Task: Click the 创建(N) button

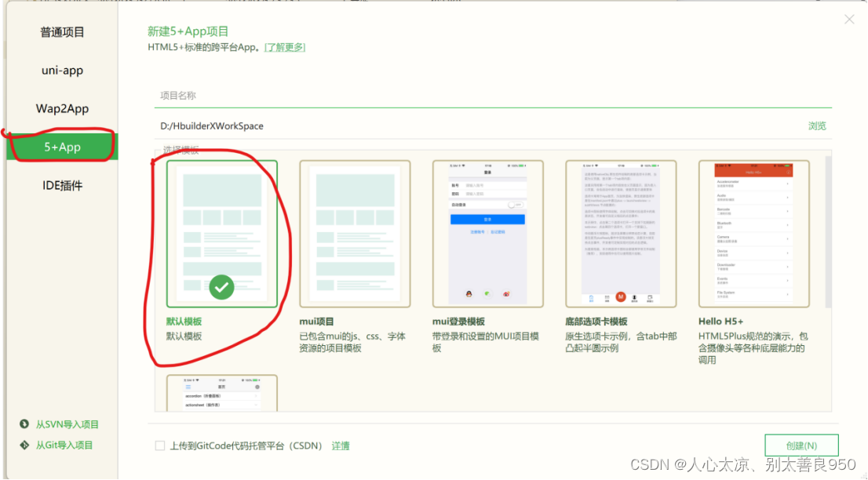Action: coord(801,445)
